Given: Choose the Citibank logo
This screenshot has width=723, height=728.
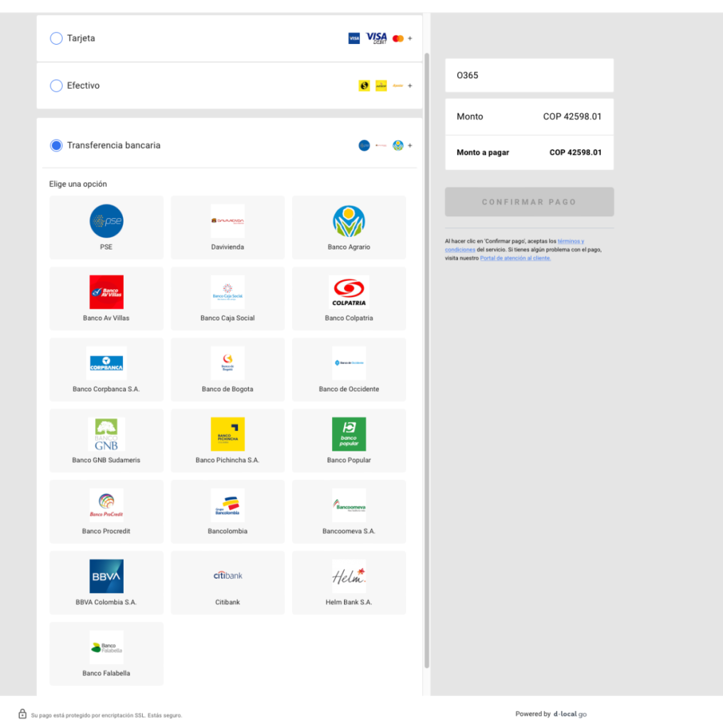Looking at the screenshot, I should (227, 576).
